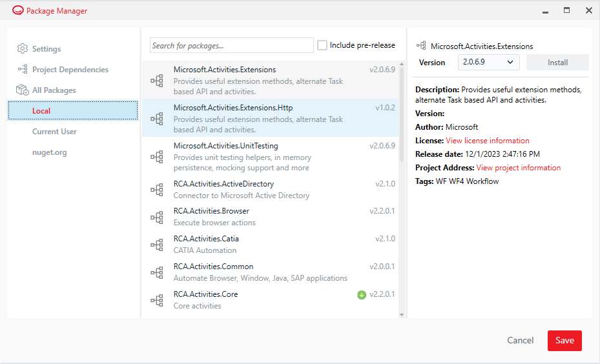The width and height of the screenshot is (600, 364).
Task: Select the Current User package source
Action: point(54,132)
